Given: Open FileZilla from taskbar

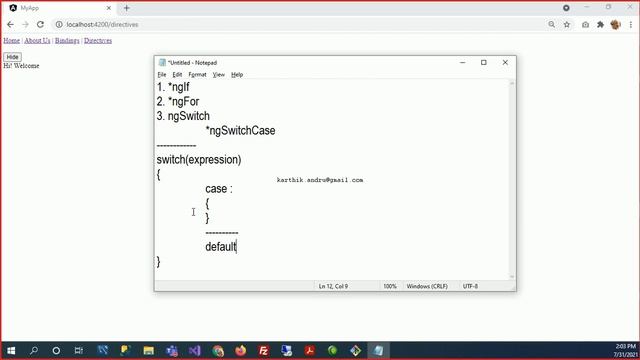Looking at the screenshot, I should coord(264,351).
